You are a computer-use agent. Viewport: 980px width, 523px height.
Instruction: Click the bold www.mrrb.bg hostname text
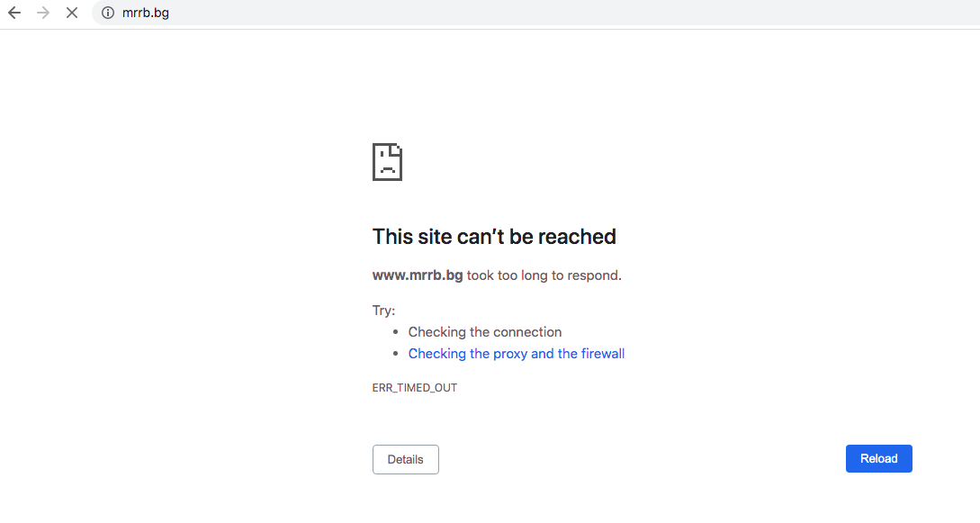[x=418, y=275]
